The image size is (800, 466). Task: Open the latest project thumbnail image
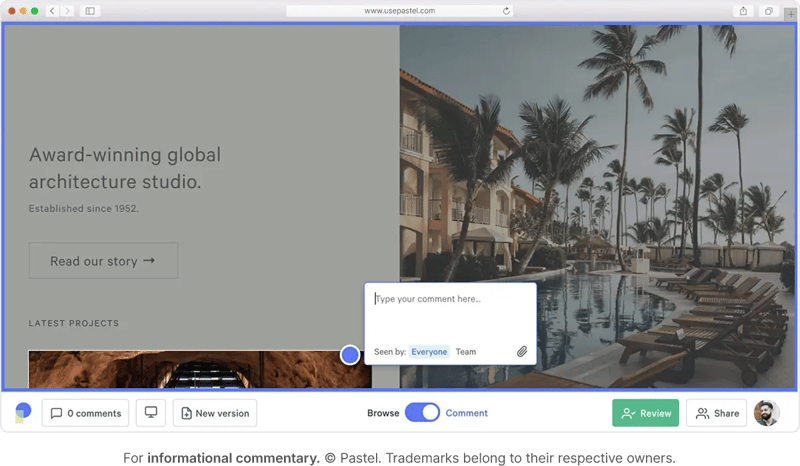200,369
